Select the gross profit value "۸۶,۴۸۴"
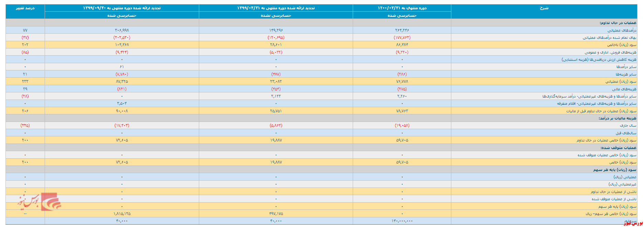 click(x=402, y=45)
